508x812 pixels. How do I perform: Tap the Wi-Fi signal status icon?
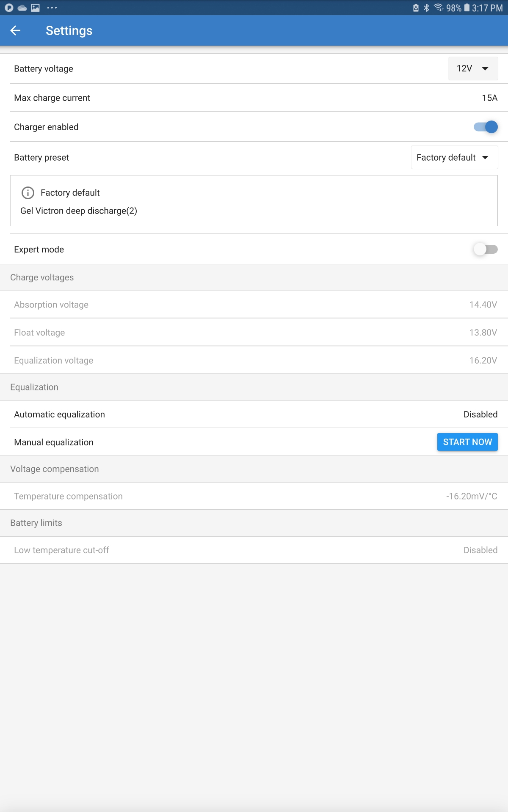[x=439, y=8]
